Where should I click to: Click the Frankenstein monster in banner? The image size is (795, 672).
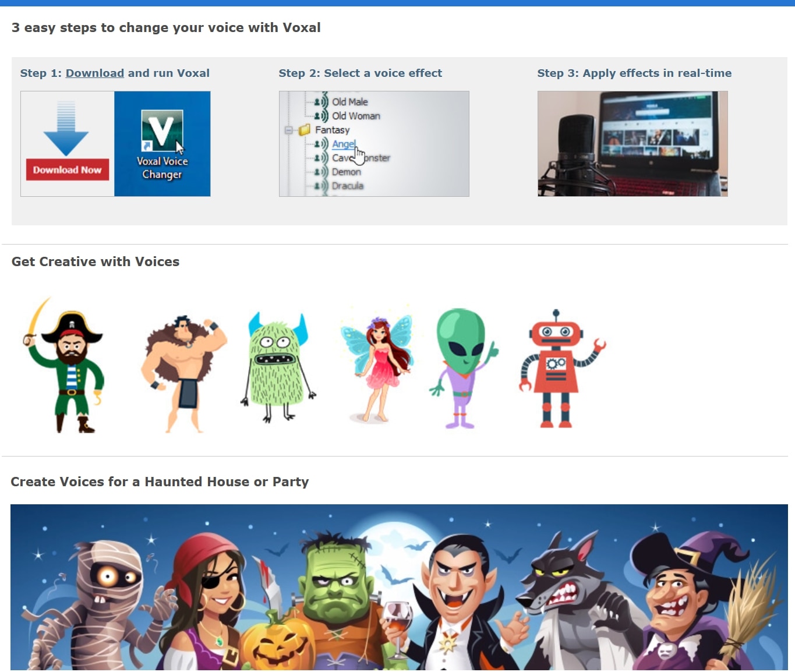(x=335, y=600)
